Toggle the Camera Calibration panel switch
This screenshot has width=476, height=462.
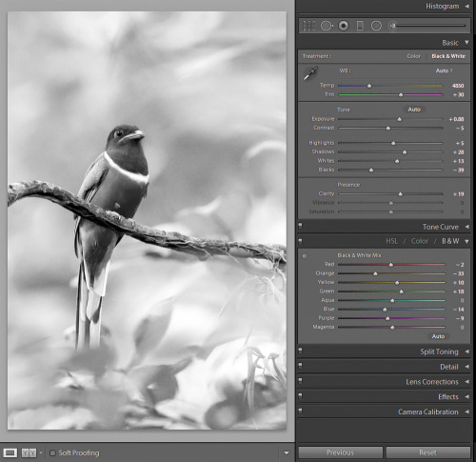300,412
